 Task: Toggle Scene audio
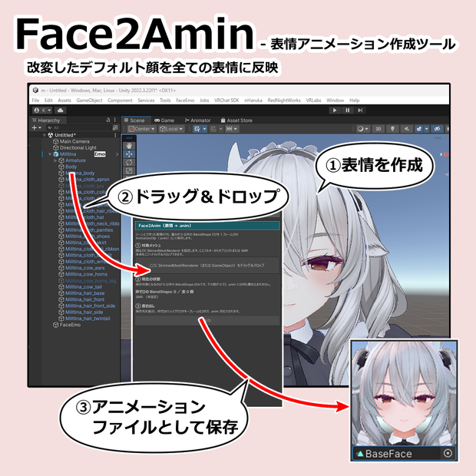pyautogui.click(x=406, y=129)
